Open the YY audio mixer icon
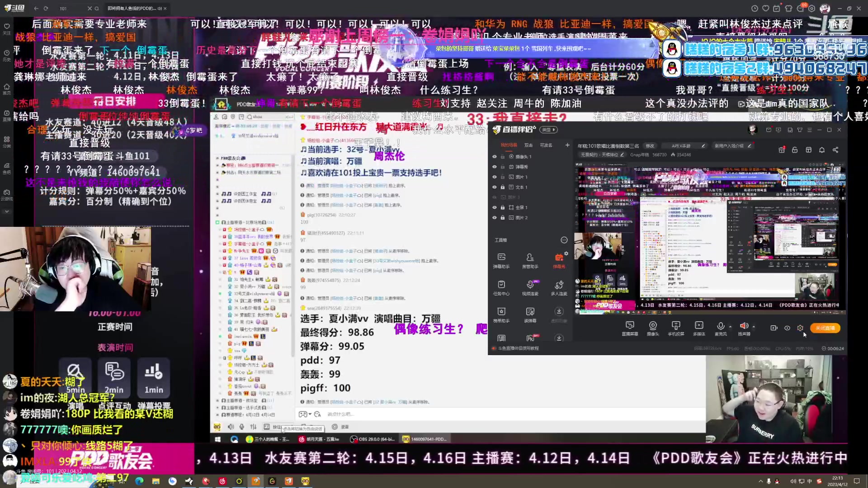Screen dimensions: 868x488 click(253, 427)
